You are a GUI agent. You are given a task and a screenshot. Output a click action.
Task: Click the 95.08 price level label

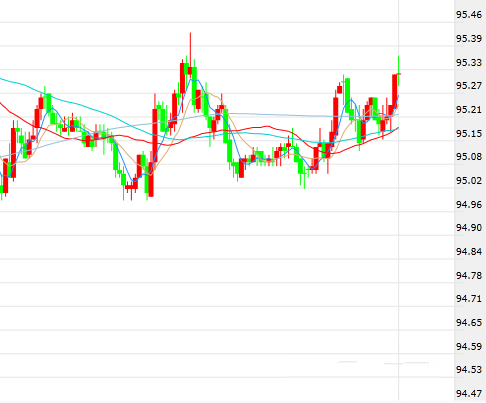click(469, 157)
